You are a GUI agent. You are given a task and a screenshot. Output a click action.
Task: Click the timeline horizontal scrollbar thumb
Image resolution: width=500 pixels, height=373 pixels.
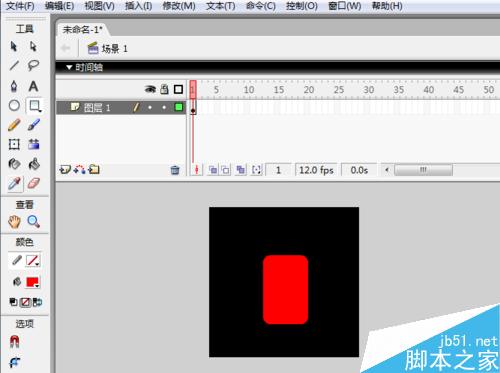[423, 170]
